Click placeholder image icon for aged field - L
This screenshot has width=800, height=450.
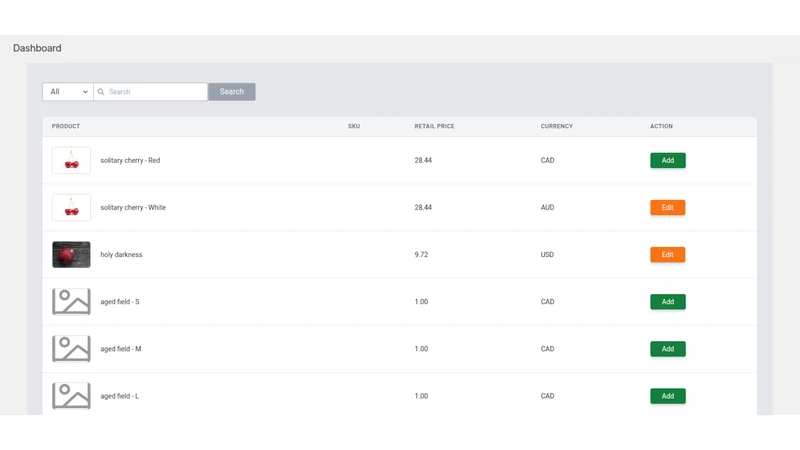pos(71,396)
